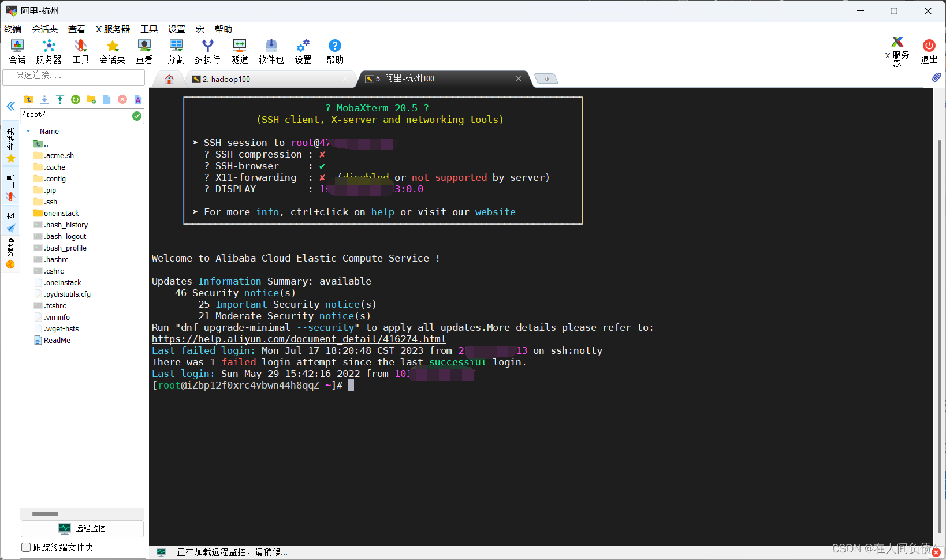Create new folder in SFTP browser
Screen dimensions: 946x560
[x=91, y=99]
